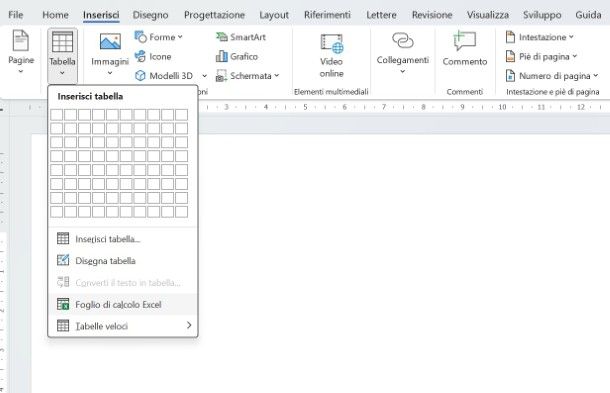Screen dimensions: 610x393
Task: Switch to the Disegno tab
Action: 151,15
